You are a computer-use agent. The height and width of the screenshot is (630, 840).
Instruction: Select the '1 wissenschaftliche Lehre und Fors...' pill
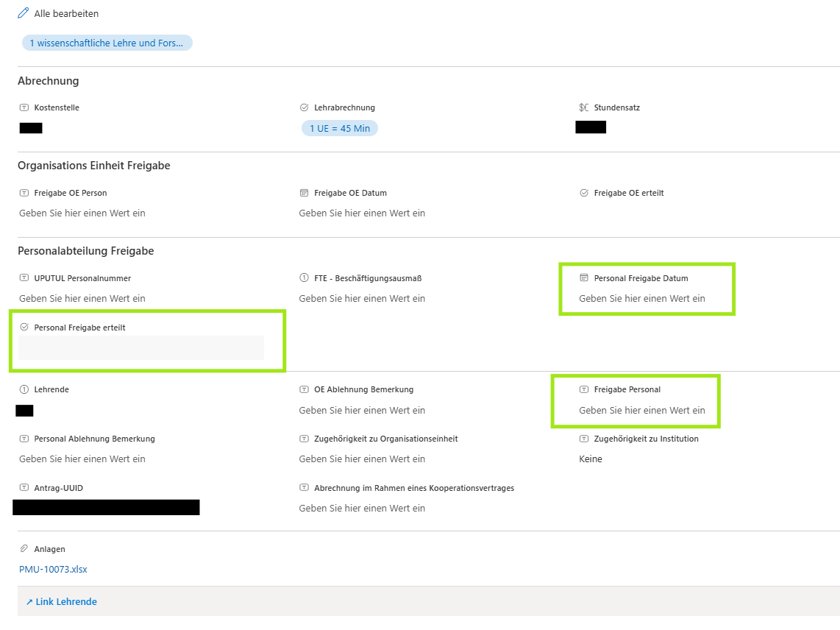(x=107, y=43)
